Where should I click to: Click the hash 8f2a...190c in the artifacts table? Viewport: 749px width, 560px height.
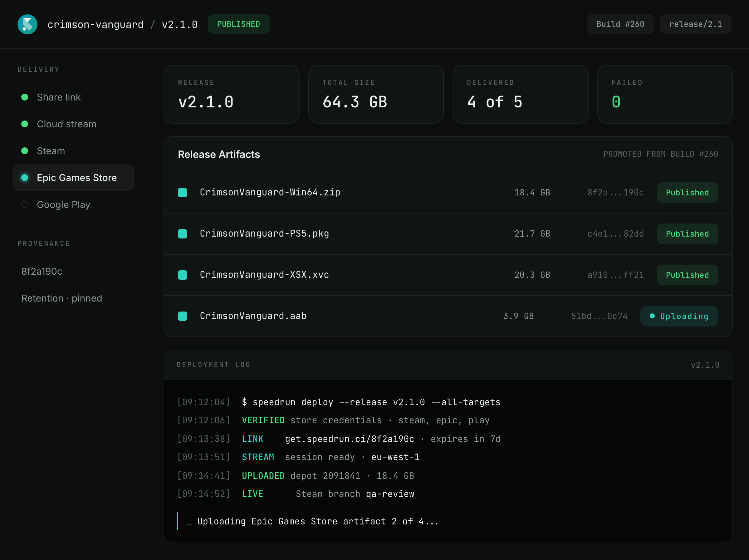coord(616,192)
